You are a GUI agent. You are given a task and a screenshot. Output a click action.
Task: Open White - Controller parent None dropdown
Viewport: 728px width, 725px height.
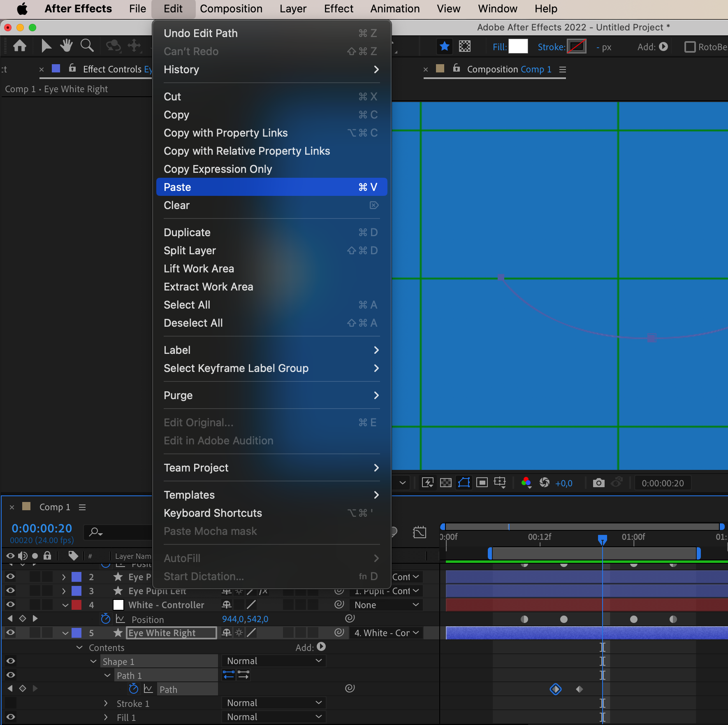coord(387,605)
